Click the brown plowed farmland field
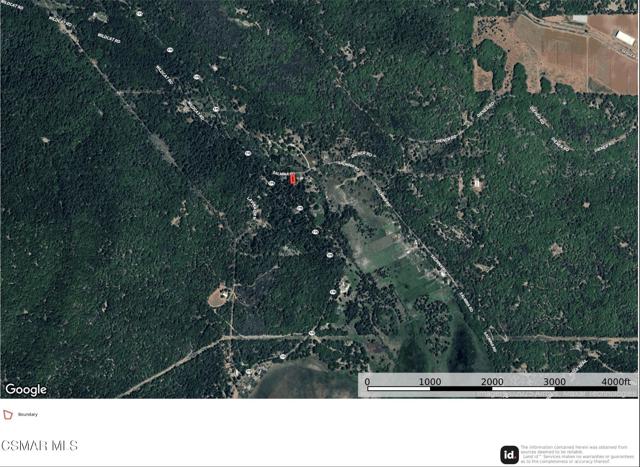Viewport: 640px width, 467px height. 571,53
